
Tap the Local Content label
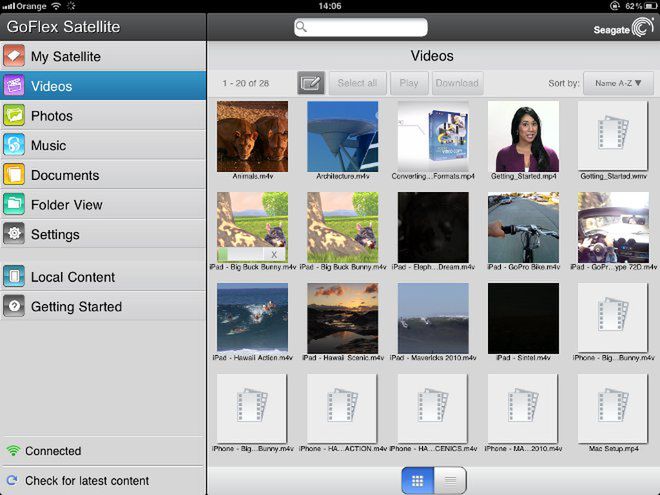(73, 277)
